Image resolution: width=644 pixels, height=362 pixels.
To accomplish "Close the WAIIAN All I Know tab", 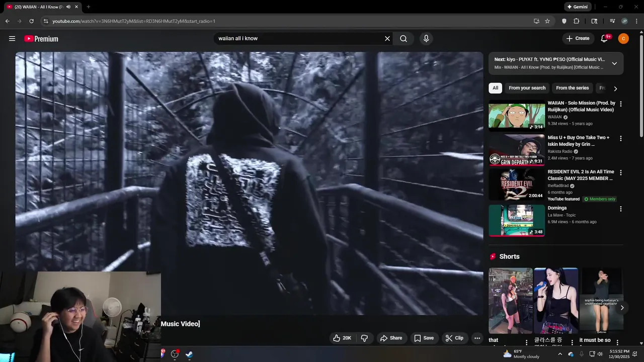I will pos(76,7).
